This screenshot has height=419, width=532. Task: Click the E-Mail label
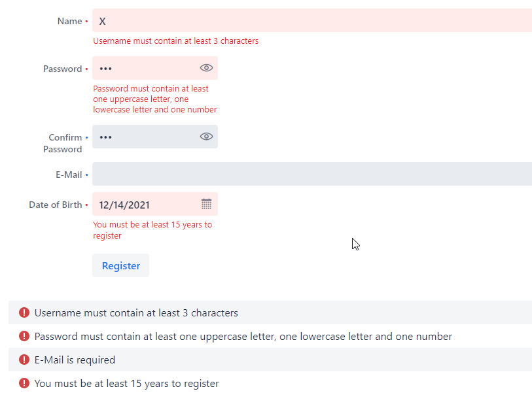(69, 175)
